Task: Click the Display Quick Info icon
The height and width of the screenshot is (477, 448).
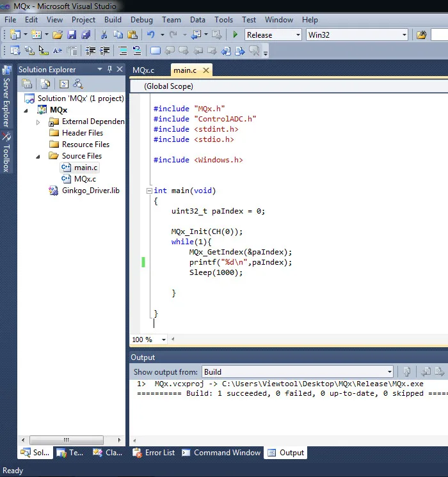Action: [44, 51]
